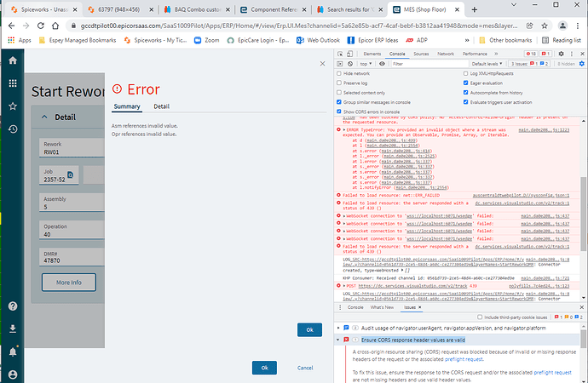This screenshot has width=588, height=383.
Task: Collapse Ensure CORS response header issue
Action: click(338, 340)
